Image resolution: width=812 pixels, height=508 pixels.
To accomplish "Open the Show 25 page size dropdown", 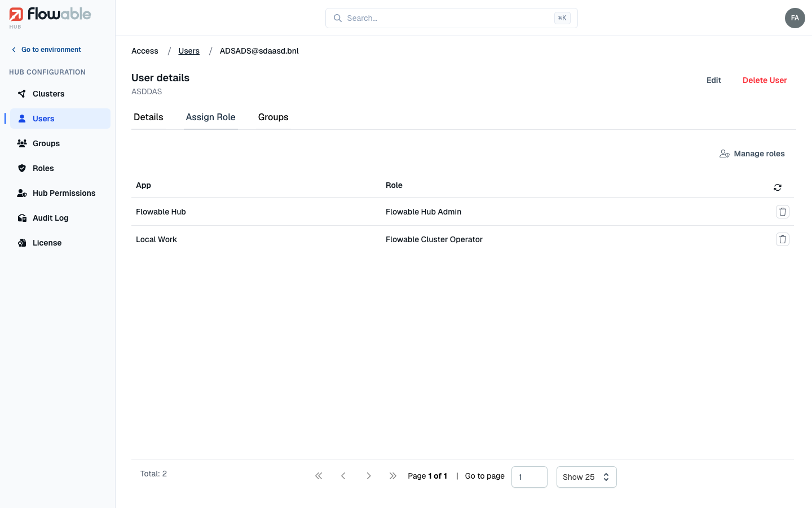I will pyautogui.click(x=586, y=477).
